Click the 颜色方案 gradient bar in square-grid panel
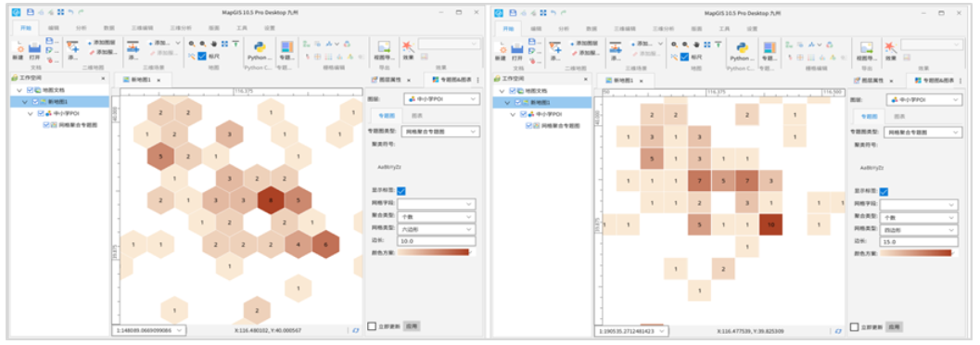 (x=916, y=253)
